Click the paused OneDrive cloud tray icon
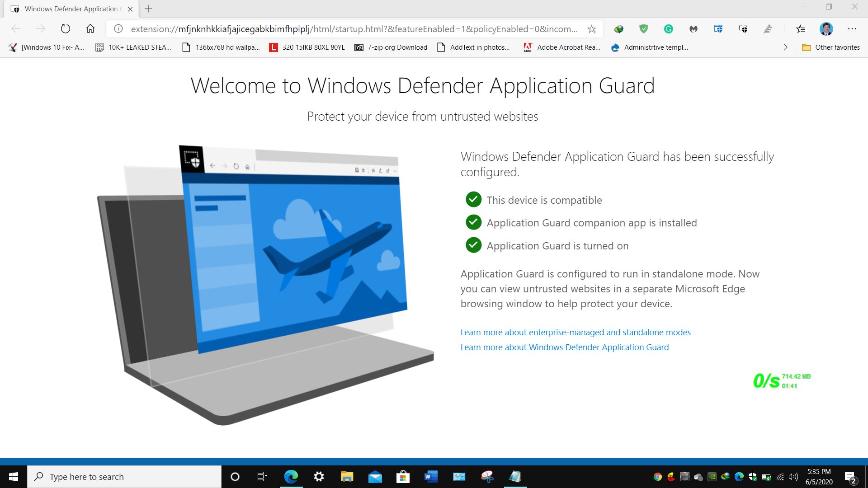 coord(698,477)
